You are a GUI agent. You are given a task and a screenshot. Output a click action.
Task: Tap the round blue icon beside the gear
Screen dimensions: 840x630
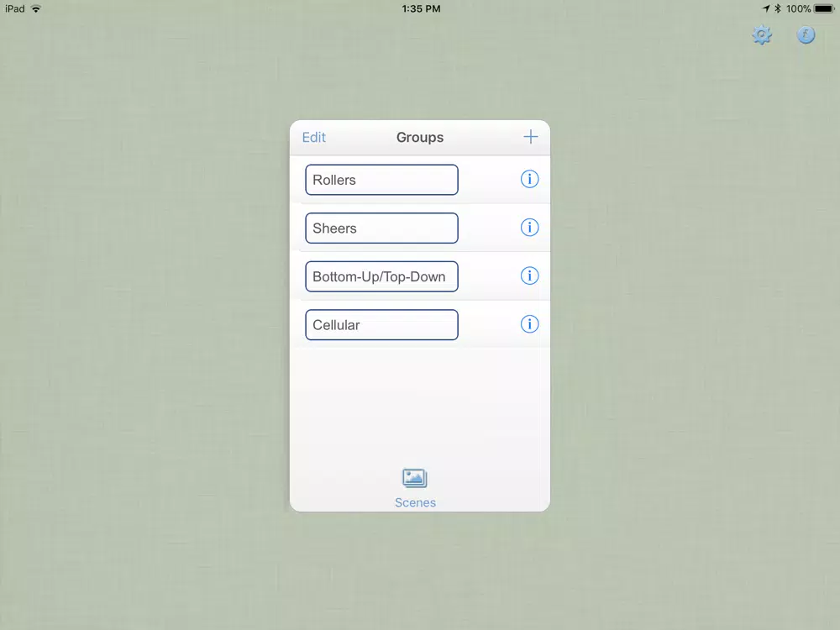click(x=806, y=35)
